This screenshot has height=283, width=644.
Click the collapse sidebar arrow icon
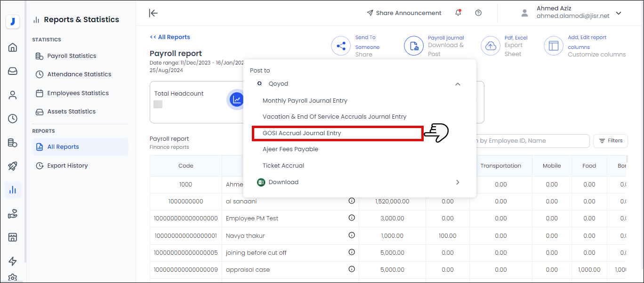(x=153, y=13)
